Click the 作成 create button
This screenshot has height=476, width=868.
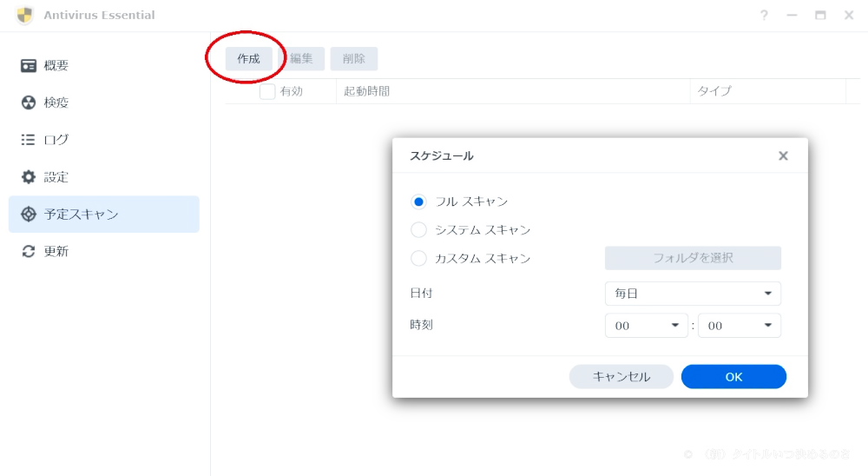(248, 59)
